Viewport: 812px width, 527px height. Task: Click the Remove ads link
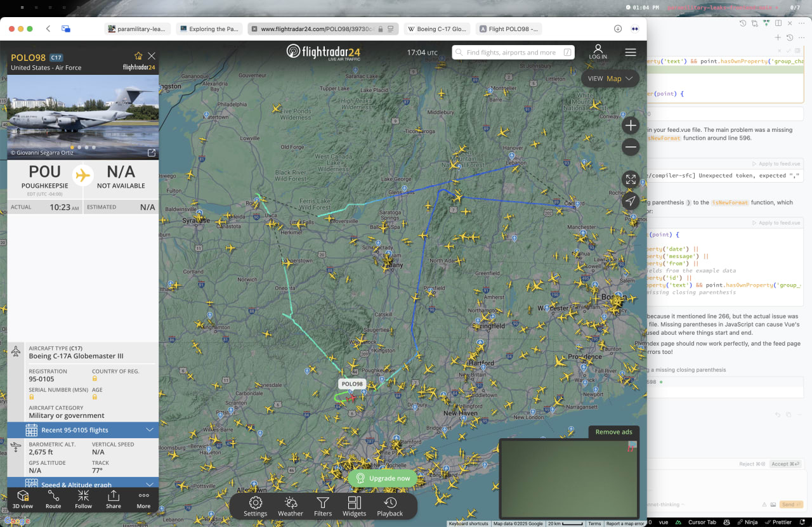613,432
